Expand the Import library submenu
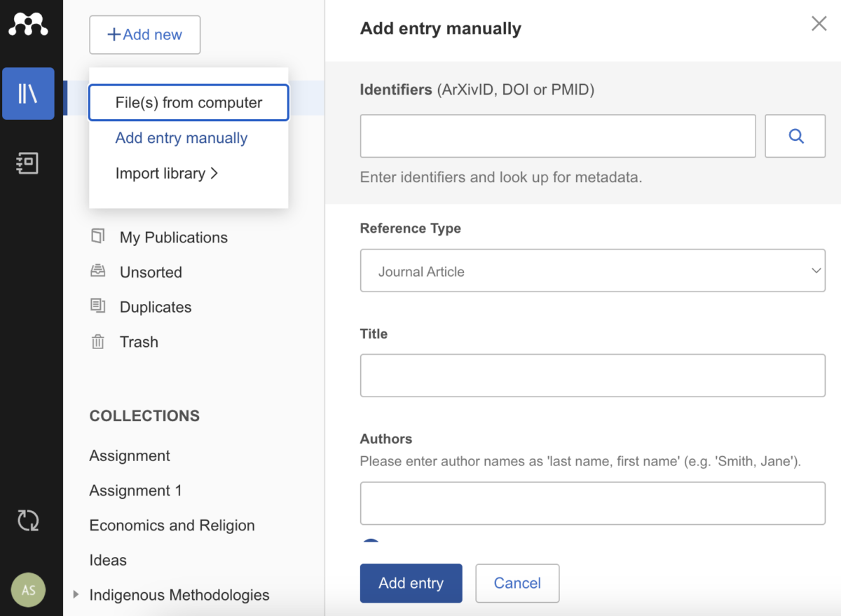The width and height of the screenshot is (841, 616). point(167,173)
